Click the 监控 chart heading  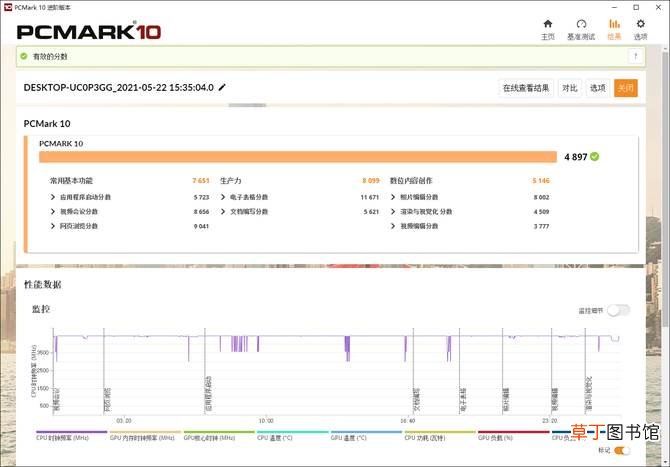pos(41,309)
